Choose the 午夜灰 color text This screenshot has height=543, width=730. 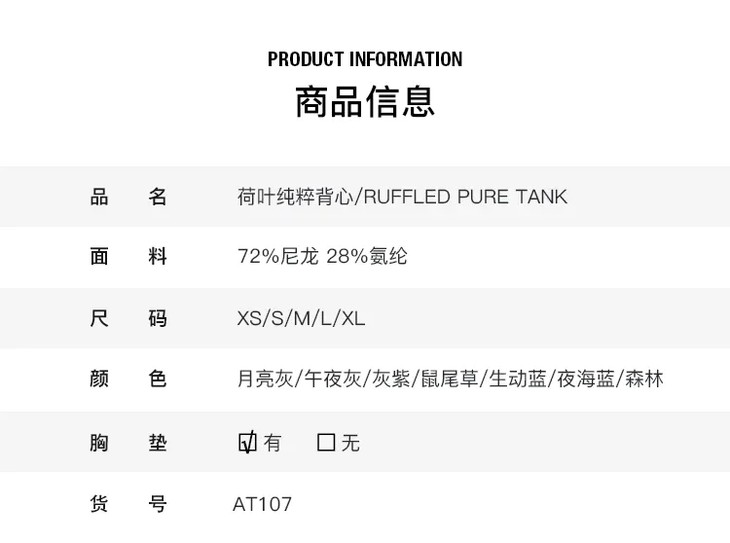[x=332, y=380]
